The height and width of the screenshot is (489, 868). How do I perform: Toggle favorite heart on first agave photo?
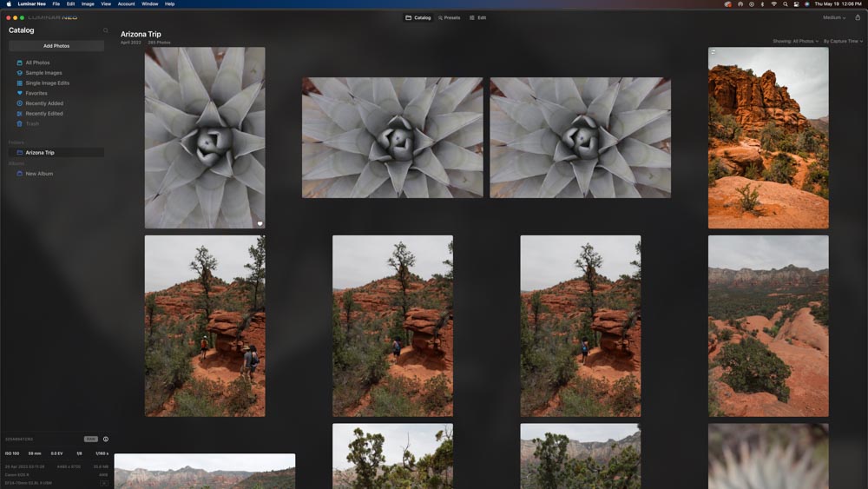click(259, 223)
